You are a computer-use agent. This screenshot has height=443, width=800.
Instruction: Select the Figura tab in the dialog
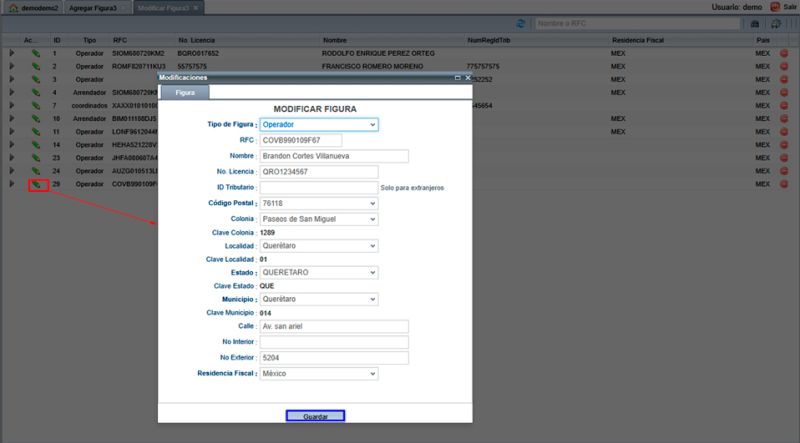(x=185, y=91)
